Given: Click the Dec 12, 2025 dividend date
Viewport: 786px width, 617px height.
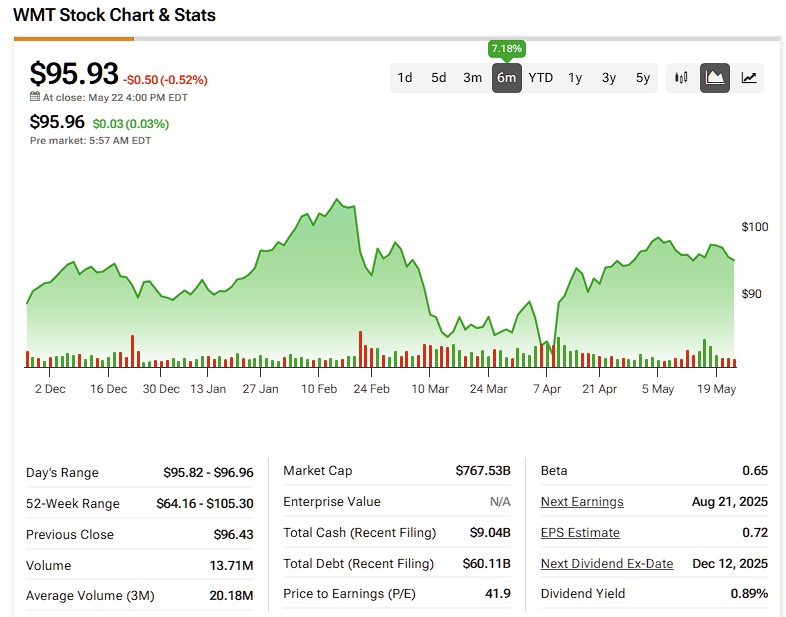Looking at the screenshot, I should [730, 564].
